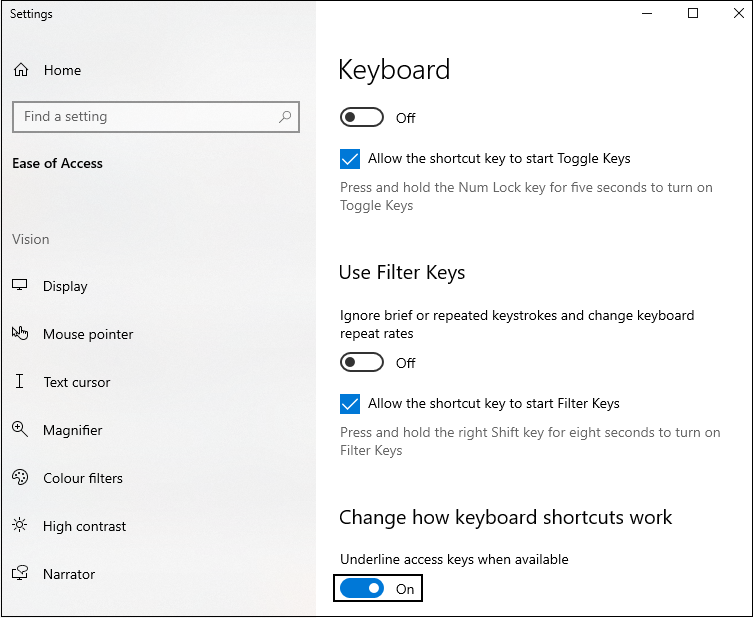The height and width of the screenshot is (618, 755).
Task: Focus the 'Find a setting' search field
Action: pos(145,117)
